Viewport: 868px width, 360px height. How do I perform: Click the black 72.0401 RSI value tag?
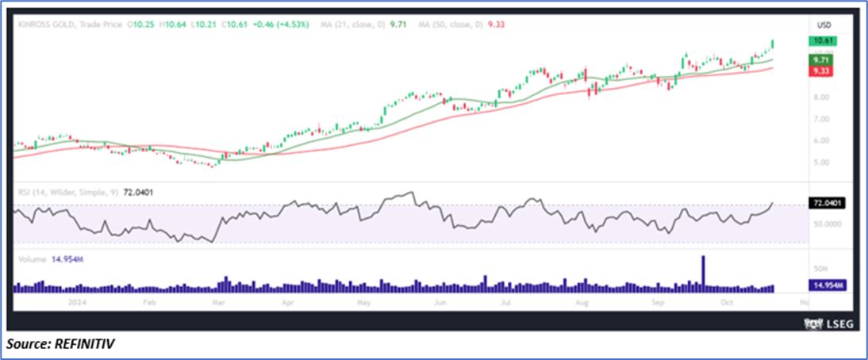pyautogui.click(x=825, y=204)
